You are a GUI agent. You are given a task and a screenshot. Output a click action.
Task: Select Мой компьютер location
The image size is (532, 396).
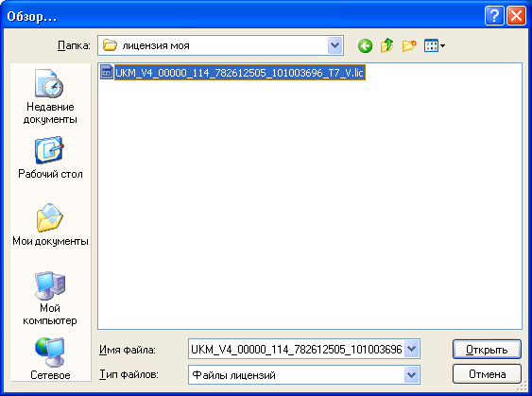(50, 299)
